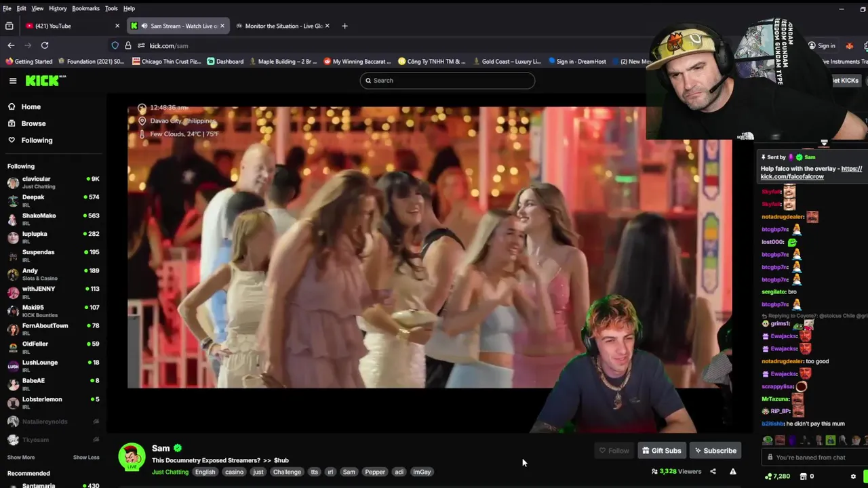Click the Just Chatting category link

click(170, 472)
